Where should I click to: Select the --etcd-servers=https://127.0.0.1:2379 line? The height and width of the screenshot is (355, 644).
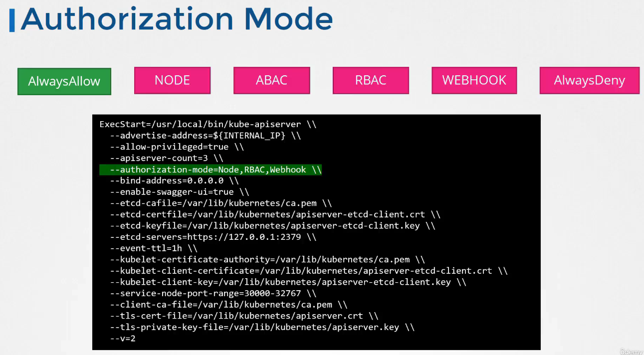coord(214,237)
